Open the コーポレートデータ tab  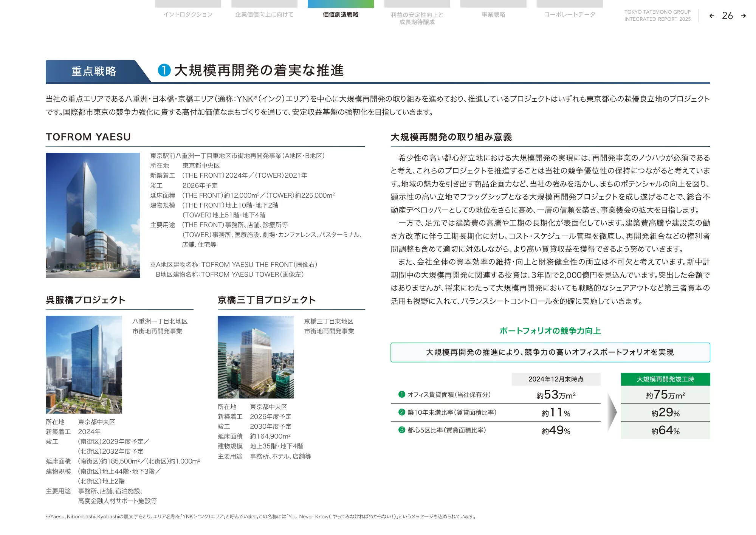click(x=570, y=14)
